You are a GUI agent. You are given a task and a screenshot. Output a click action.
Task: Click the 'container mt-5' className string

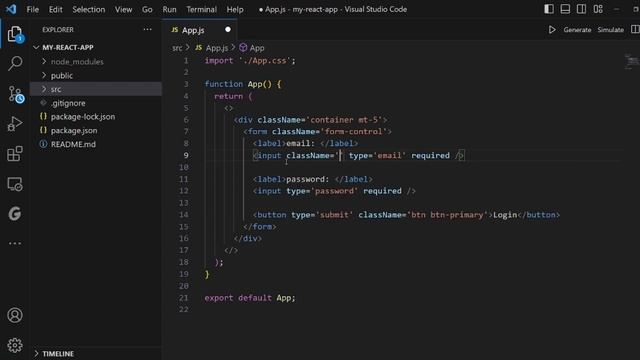(x=343, y=120)
